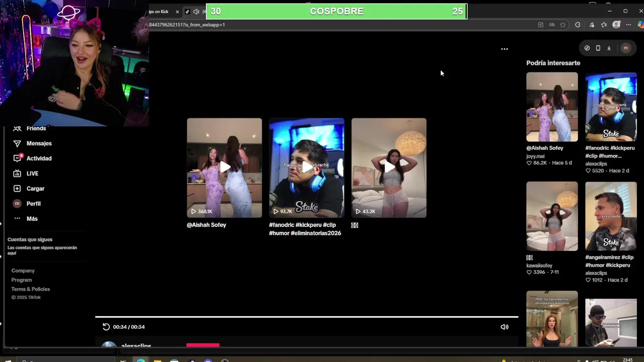Close the 'ips on Kick' browser tab

tap(177, 12)
